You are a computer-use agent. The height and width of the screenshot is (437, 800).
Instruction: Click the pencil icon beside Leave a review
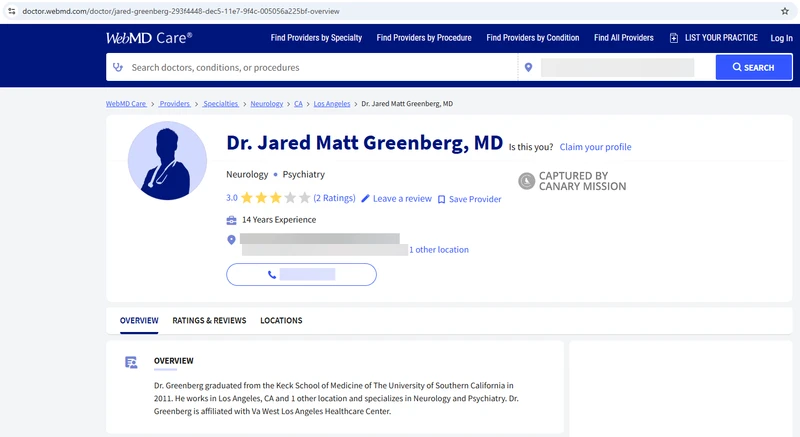[365, 199]
